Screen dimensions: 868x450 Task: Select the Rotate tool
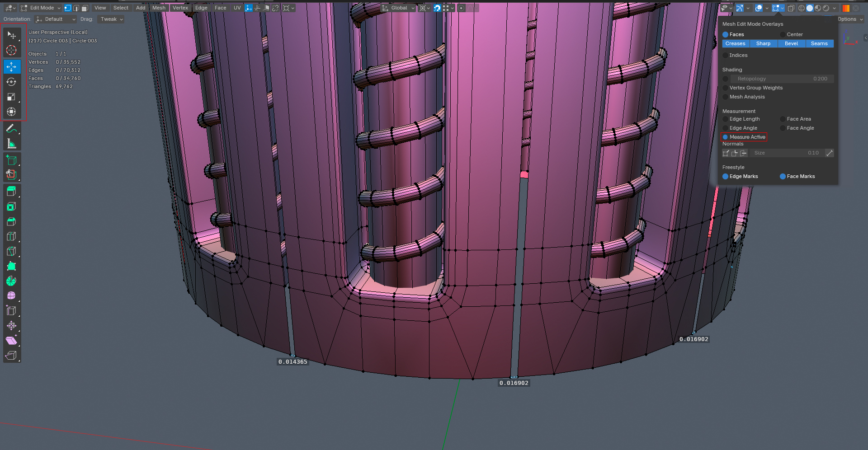[12, 82]
